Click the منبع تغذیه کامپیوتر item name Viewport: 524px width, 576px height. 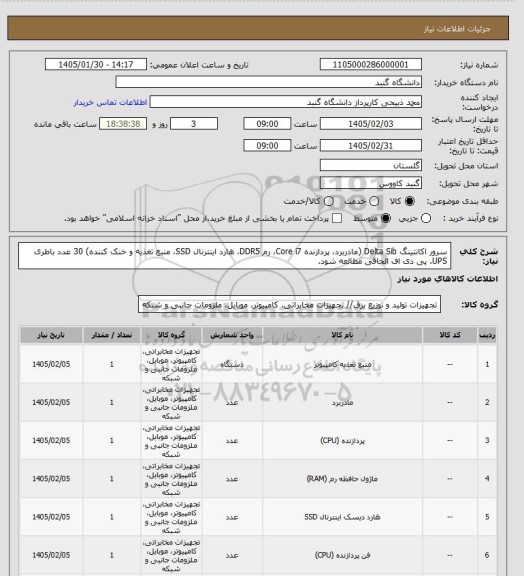tap(342, 364)
